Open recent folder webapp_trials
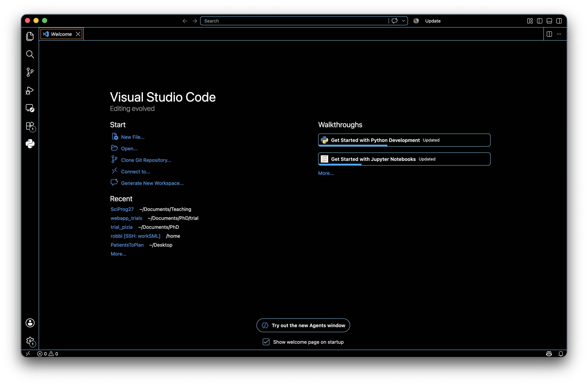 (x=126, y=218)
